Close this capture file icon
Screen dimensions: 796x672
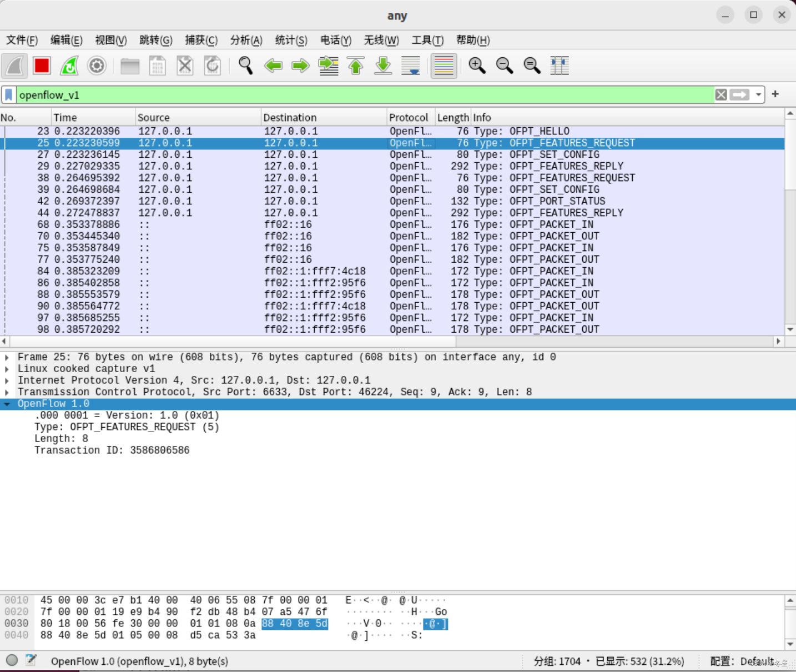point(185,66)
